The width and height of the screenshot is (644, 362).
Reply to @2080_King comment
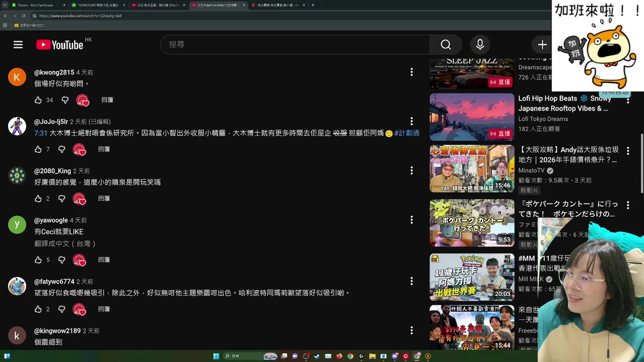pyautogui.click(x=104, y=199)
